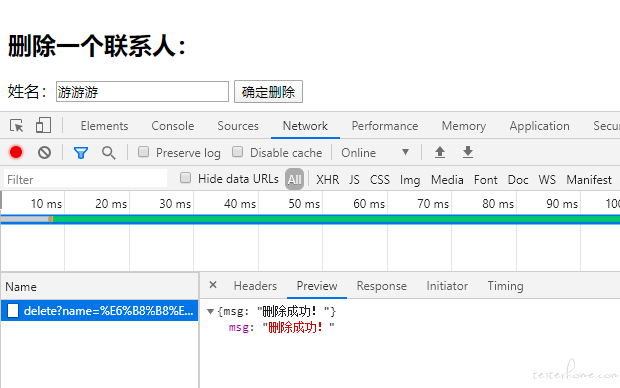The width and height of the screenshot is (620, 388).
Task: Filter requests by Media type
Action: pos(447,180)
